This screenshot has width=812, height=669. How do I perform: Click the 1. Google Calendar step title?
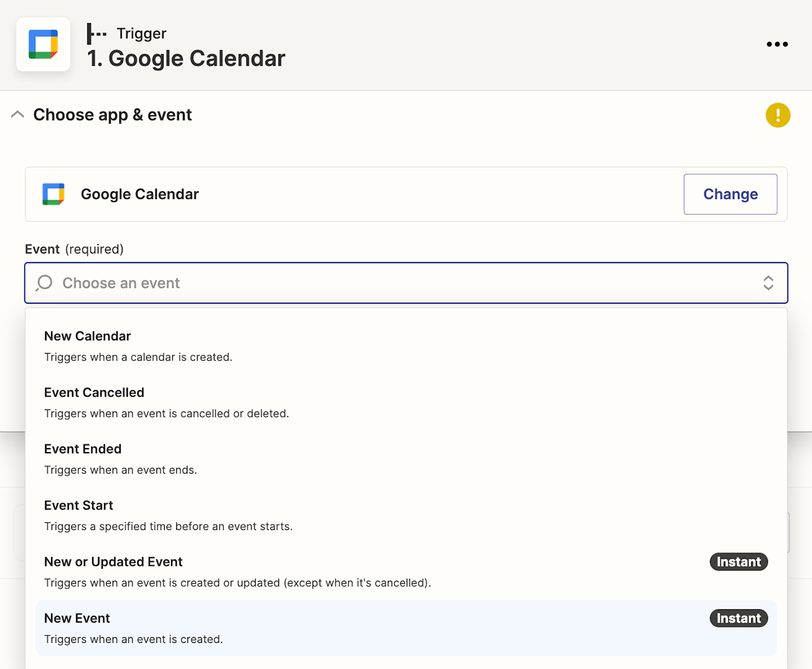pyautogui.click(x=186, y=59)
